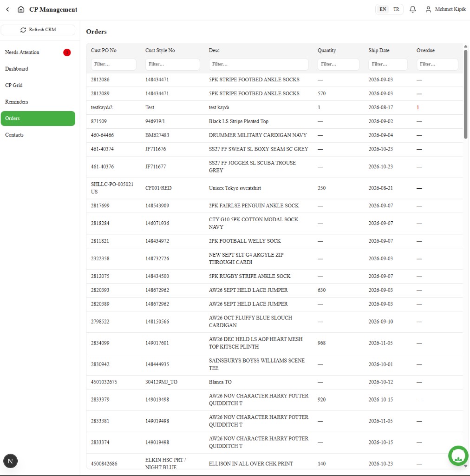Select PO number 4501032675
This screenshot has height=476, width=470.
[x=104, y=382]
